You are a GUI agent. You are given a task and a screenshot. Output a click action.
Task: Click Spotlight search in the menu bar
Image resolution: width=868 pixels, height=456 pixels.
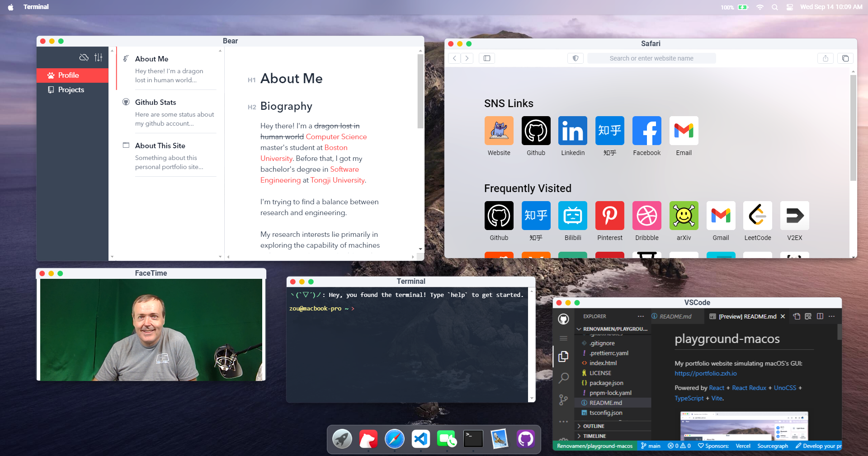coord(775,7)
